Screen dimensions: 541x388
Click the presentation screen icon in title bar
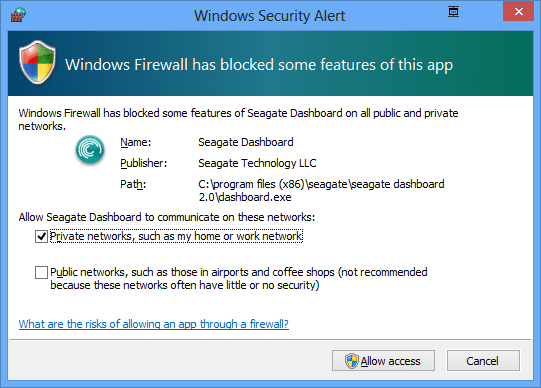click(453, 11)
